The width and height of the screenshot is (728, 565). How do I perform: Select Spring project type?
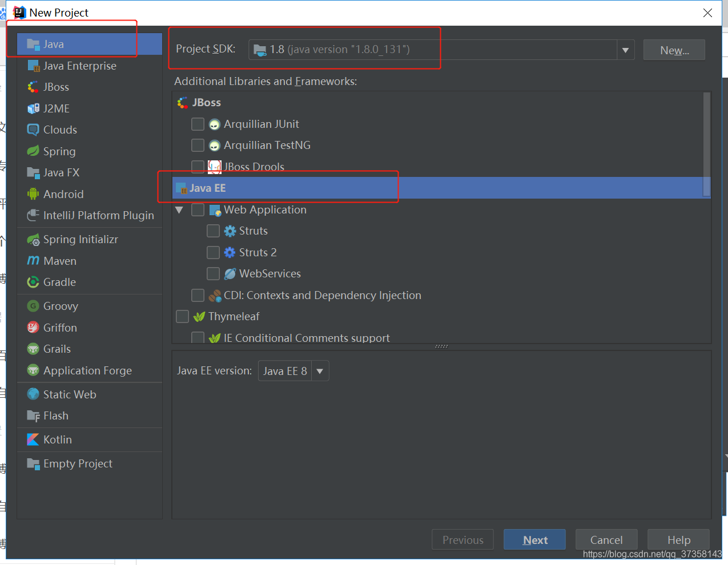90,151
